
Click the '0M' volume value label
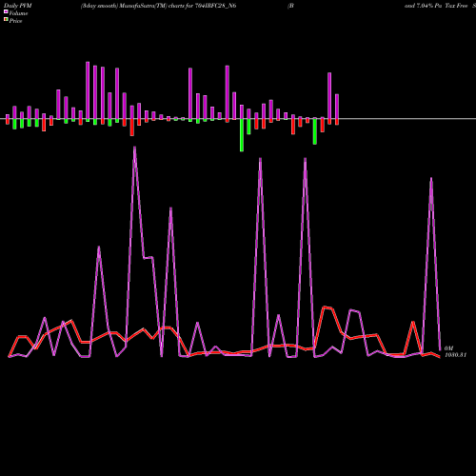click(448, 348)
